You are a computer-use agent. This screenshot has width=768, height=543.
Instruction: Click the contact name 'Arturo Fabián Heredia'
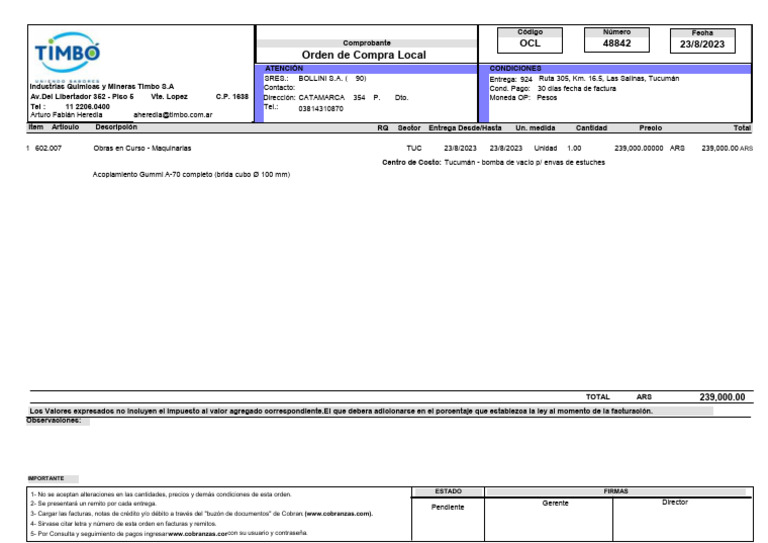pos(67,115)
